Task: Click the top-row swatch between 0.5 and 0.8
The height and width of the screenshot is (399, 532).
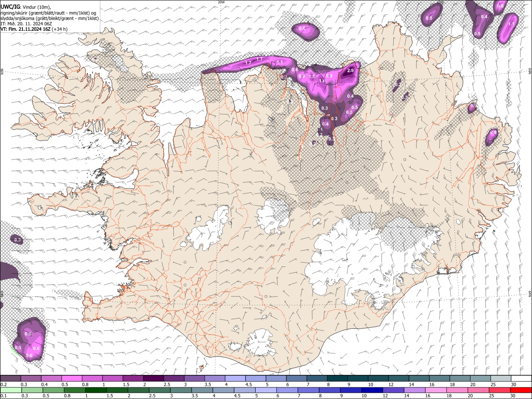Action: point(71,378)
